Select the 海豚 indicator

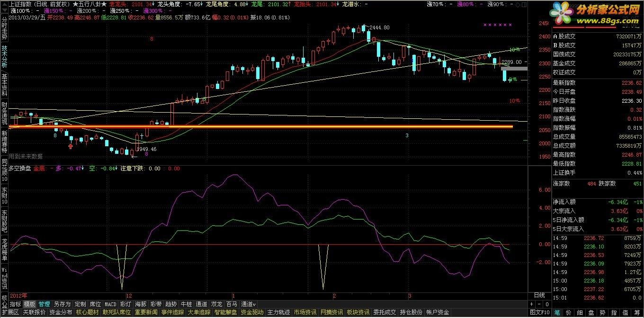tap(141, 304)
